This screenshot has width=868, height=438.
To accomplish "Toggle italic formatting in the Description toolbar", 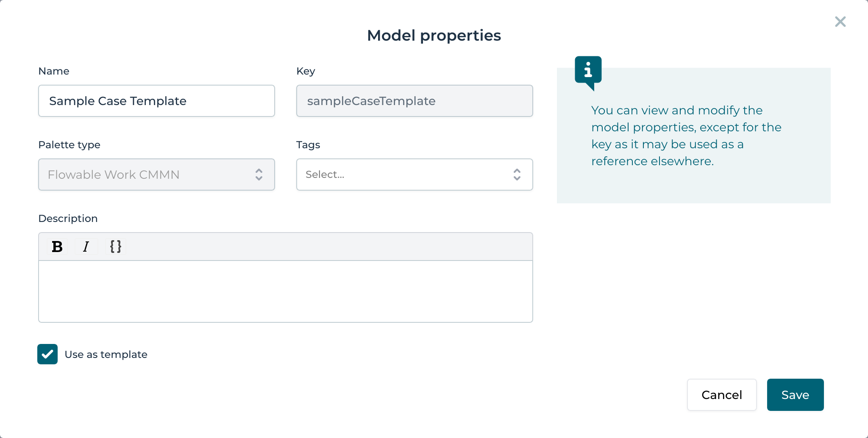I will pos(86,247).
